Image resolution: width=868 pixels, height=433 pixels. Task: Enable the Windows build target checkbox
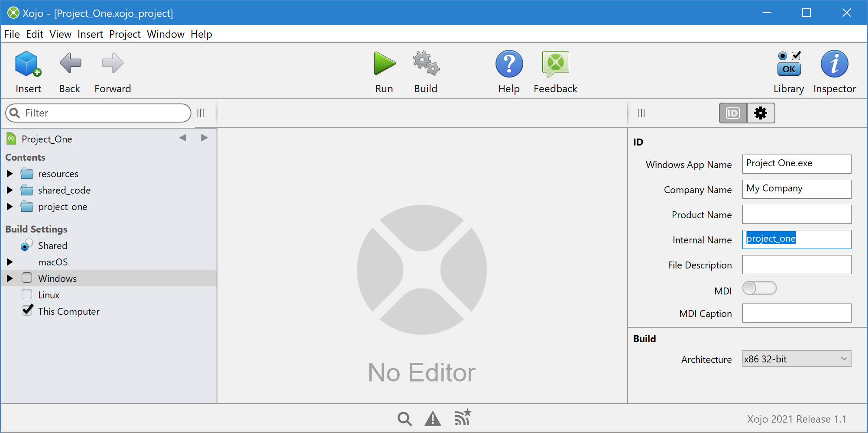(27, 278)
